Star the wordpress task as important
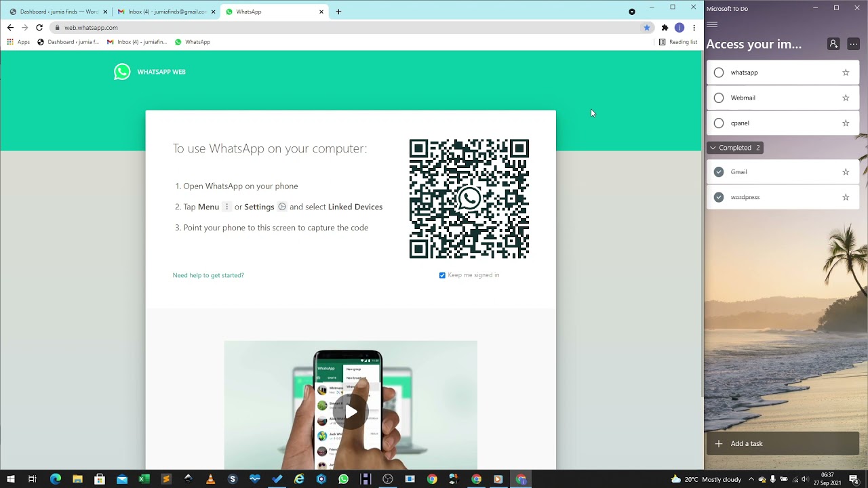This screenshot has height=488, width=868. click(846, 197)
